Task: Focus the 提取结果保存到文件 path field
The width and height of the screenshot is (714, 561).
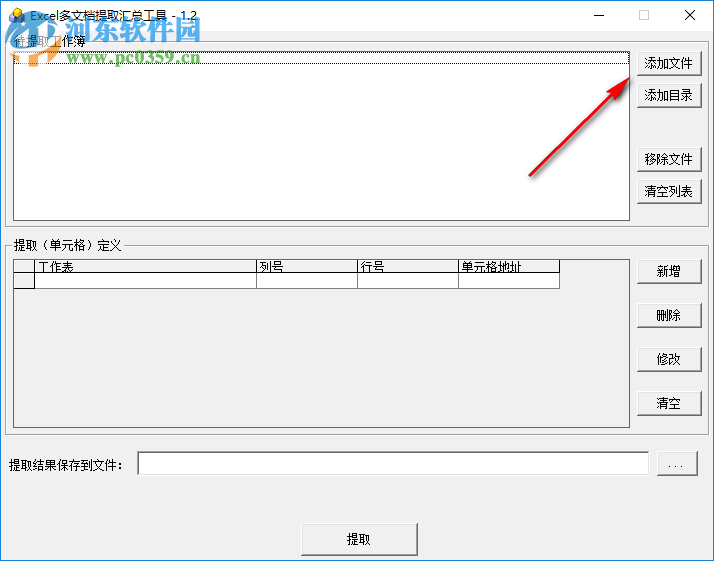Action: click(393, 464)
